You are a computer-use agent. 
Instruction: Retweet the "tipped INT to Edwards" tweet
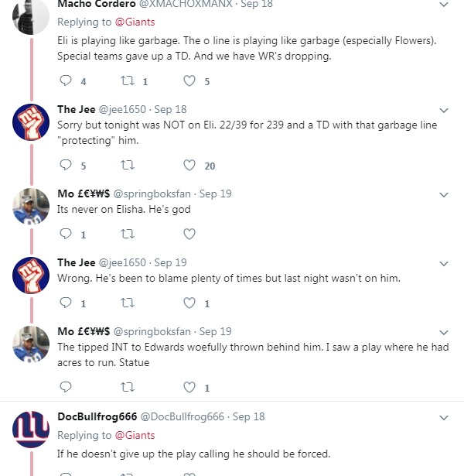[x=128, y=387]
